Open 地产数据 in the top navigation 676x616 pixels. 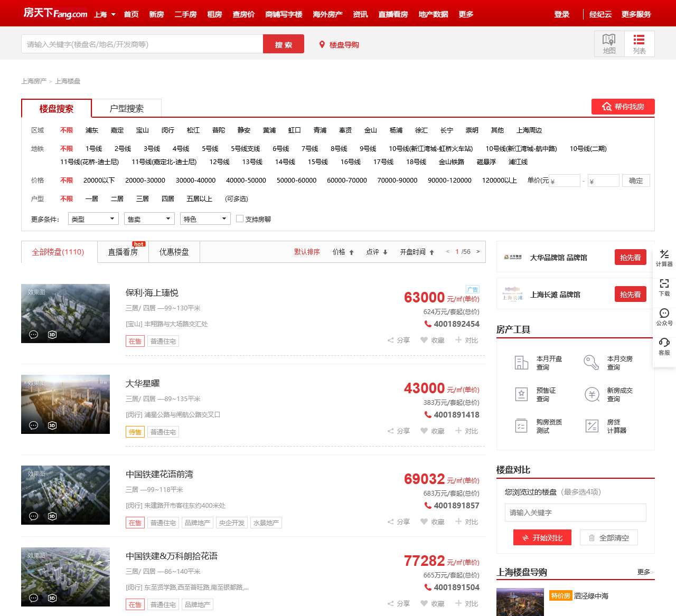click(x=434, y=14)
